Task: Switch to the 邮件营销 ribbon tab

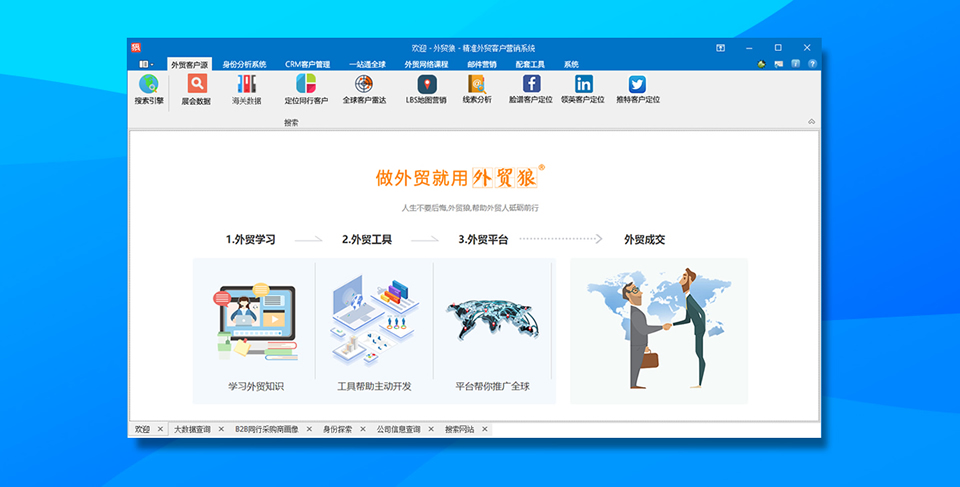Action: point(482,64)
